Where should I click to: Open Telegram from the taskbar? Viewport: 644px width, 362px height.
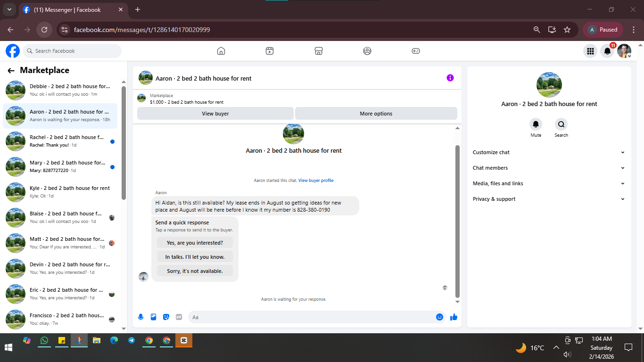[x=132, y=340]
